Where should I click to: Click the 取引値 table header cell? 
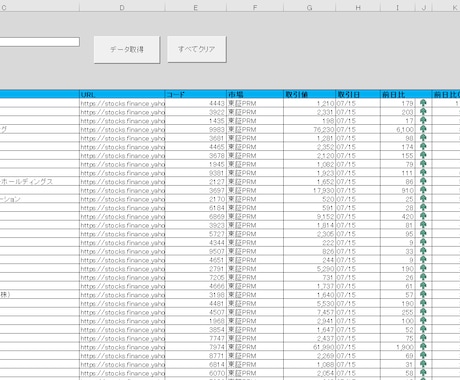point(310,94)
